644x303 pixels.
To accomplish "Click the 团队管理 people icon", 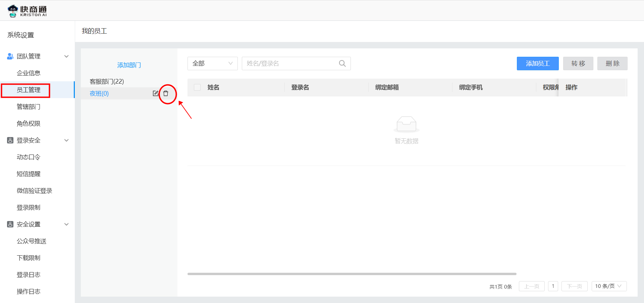I will 10,56.
